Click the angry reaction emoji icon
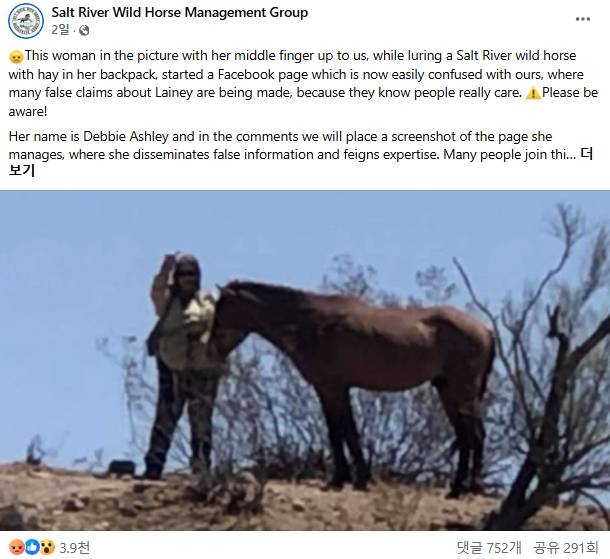Image resolution: width=610 pixels, height=559 pixels. coord(16,548)
